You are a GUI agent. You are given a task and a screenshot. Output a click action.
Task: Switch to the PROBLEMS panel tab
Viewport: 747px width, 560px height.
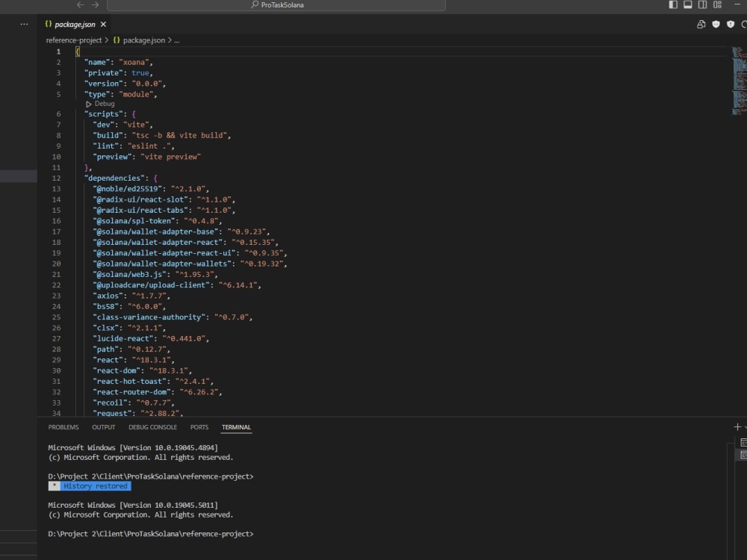tap(63, 427)
